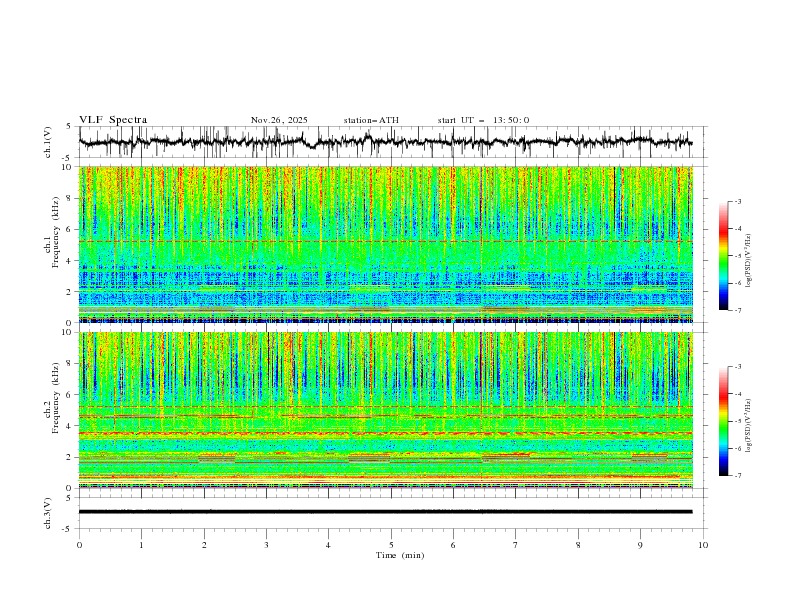
Task: Click the "-5" label on ch.2 colorbar
Action: pyautogui.click(x=737, y=421)
